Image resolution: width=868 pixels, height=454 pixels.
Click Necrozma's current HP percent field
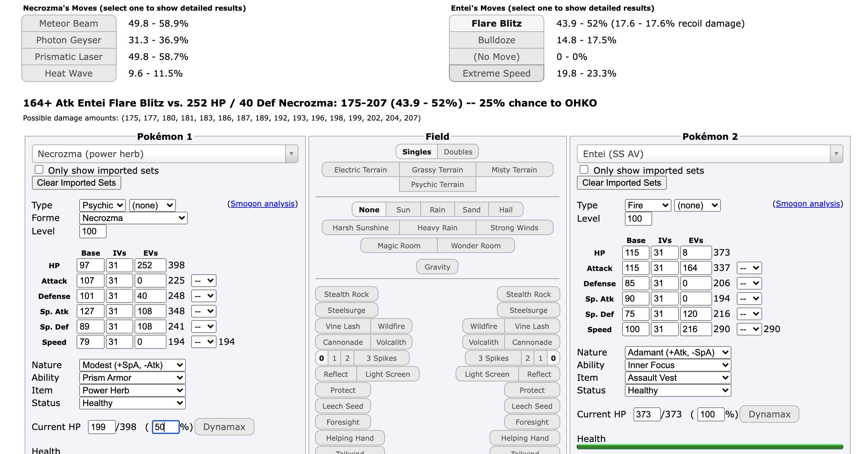(x=166, y=427)
